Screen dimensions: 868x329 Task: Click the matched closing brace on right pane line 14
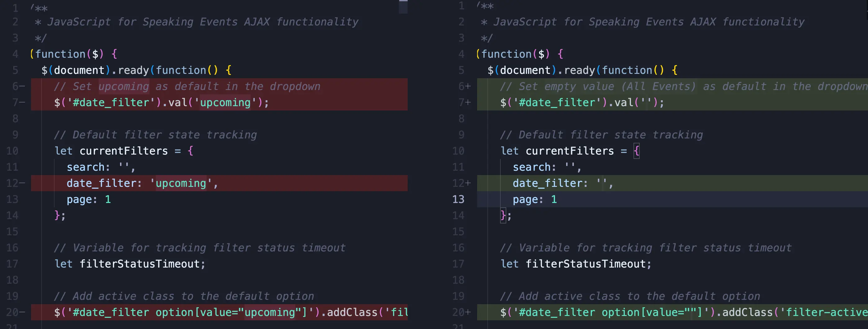(503, 215)
